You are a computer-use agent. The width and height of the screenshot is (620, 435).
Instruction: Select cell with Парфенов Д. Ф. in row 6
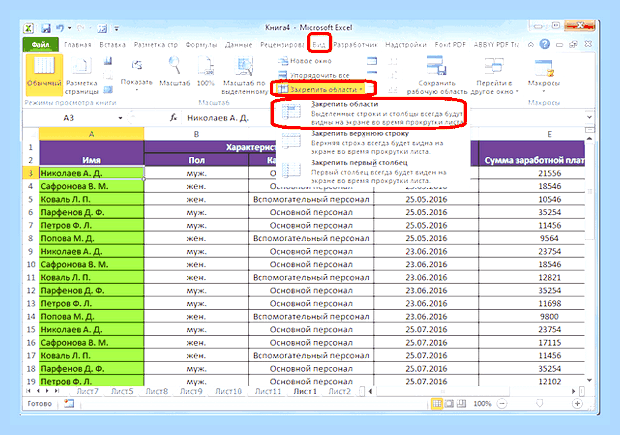point(91,212)
